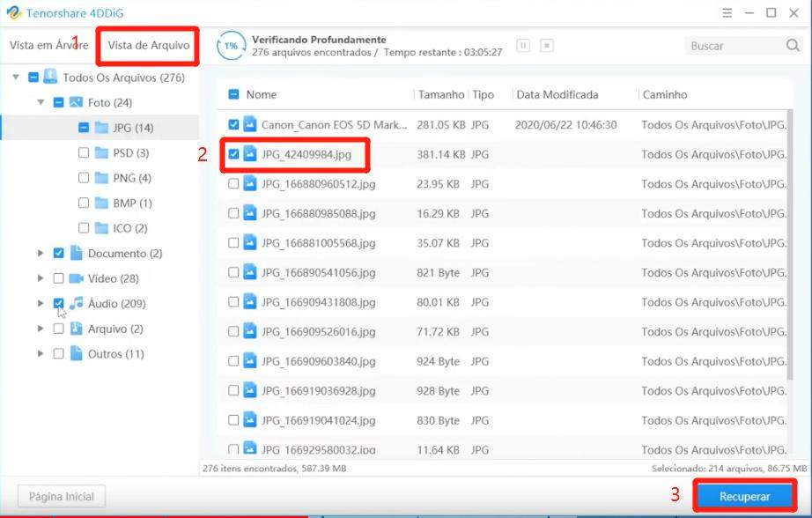Image resolution: width=812 pixels, height=518 pixels.
Task: Uncheck the Documento (2) checkbox
Action: click(x=58, y=253)
